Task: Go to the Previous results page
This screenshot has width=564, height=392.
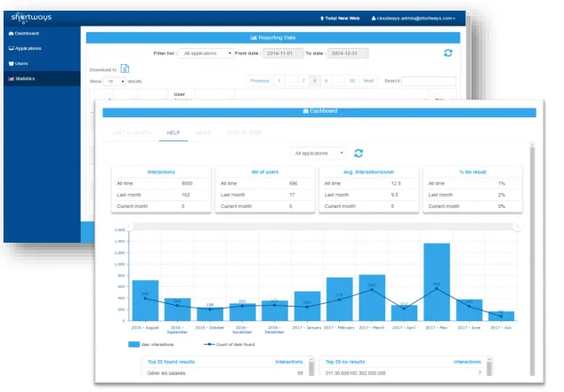Action: (x=260, y=81)
